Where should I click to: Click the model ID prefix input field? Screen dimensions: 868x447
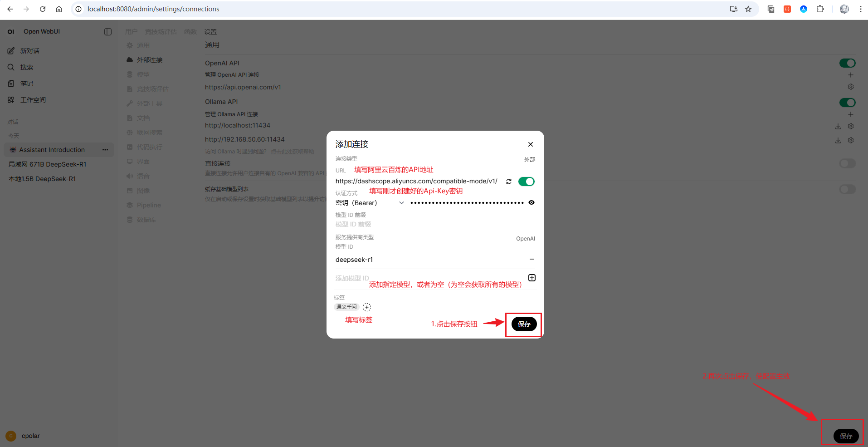click(x=435, y=224)
